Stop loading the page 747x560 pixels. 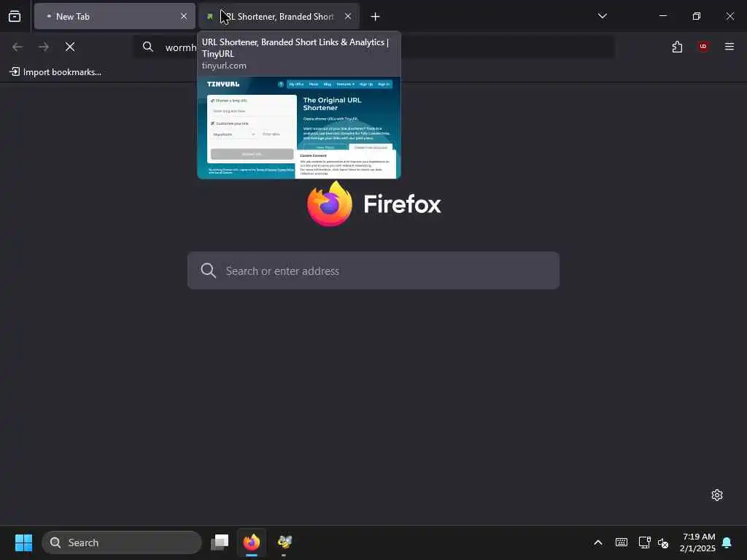point(70,47)
